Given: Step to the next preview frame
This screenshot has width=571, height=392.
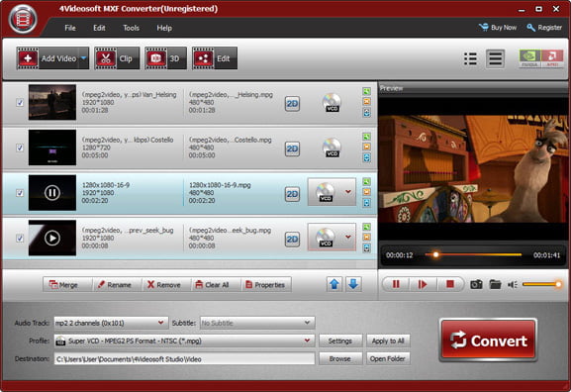Looking at the screenshot, I should click(x=423, y=284).
